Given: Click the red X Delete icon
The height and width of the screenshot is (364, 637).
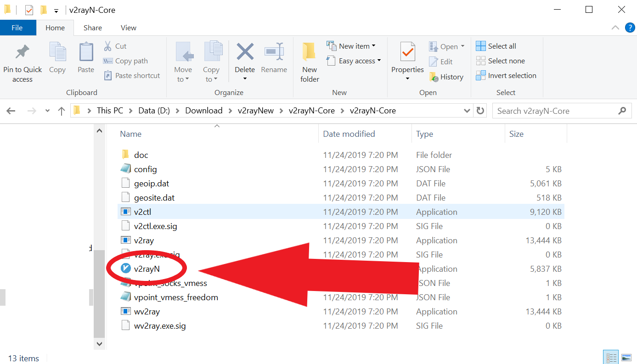Looking at the screenshot, I should [245, 52].
